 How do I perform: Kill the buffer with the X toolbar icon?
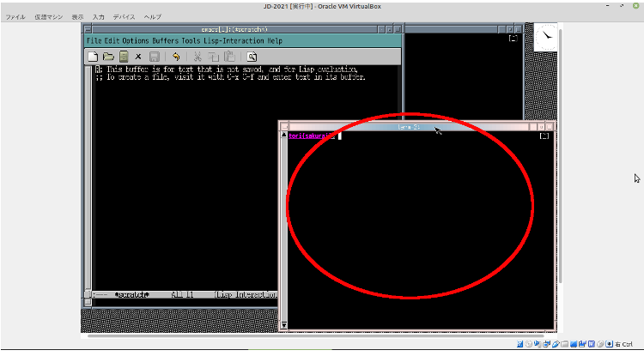pyautogui.click(x=138, y=57)
